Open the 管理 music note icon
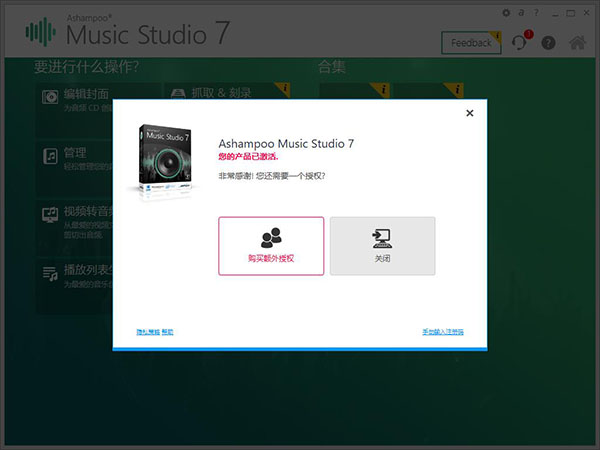Screen dimensions: 600x450 pos(51,155)
